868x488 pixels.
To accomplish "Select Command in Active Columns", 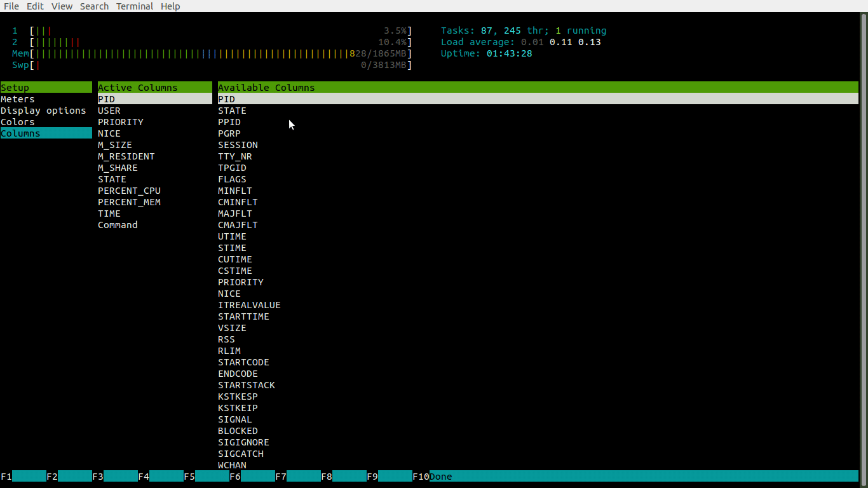I will [x=118, y=225].
